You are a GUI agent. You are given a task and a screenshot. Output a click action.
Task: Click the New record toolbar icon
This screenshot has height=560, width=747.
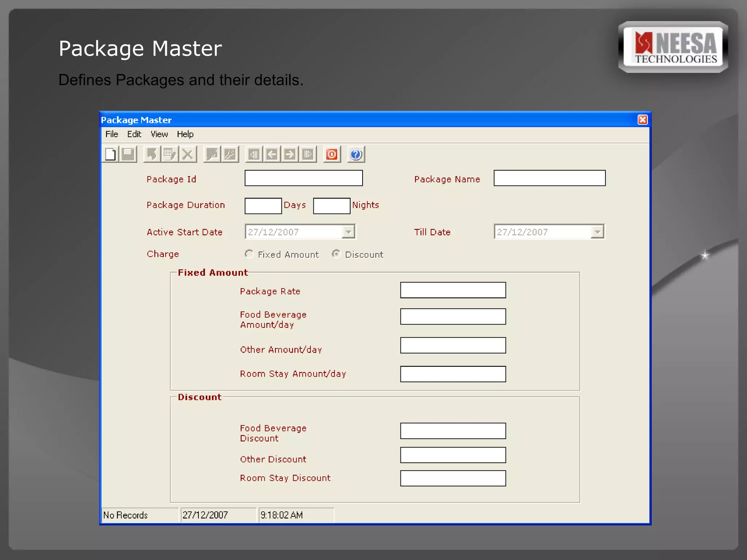point(111,154)
